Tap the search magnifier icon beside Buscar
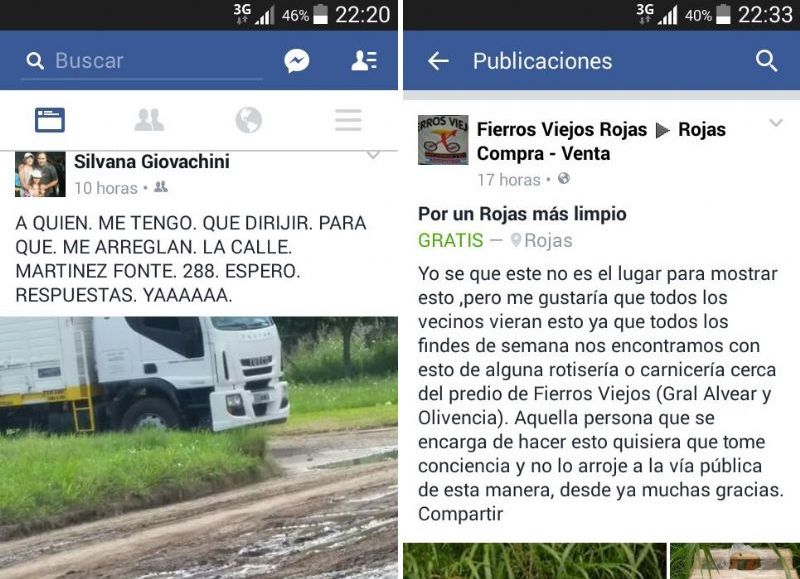 pyautogui.click(x=35, y=61)
